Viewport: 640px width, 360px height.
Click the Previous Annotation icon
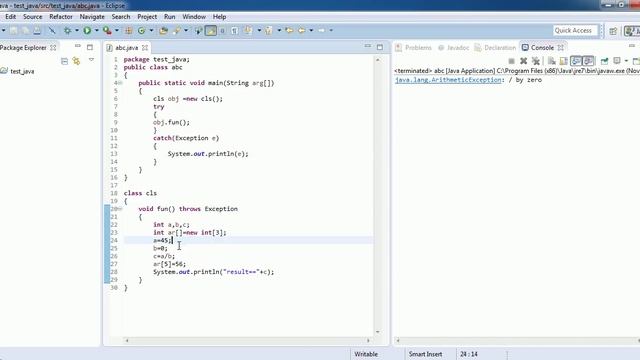[x=269, y=30]
